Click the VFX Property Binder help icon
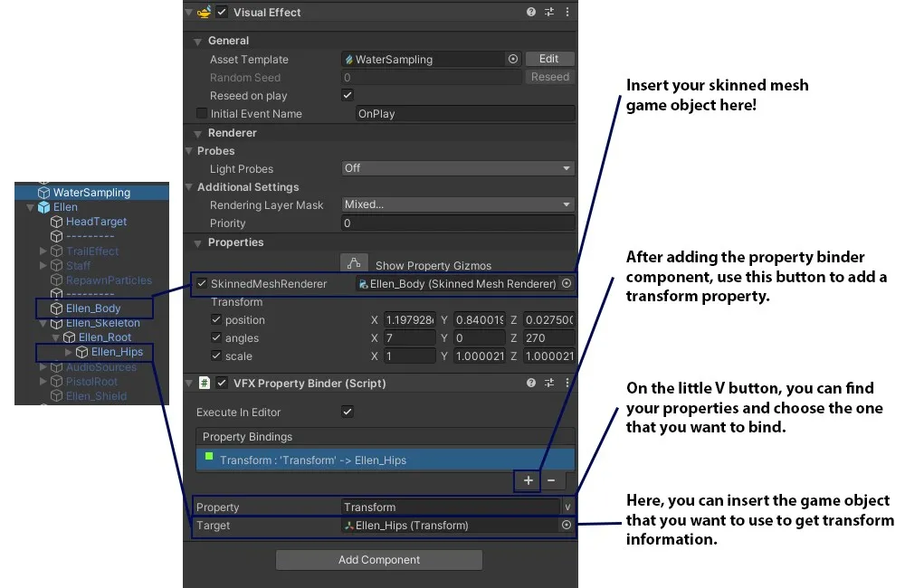 click(x=531, y=383)
